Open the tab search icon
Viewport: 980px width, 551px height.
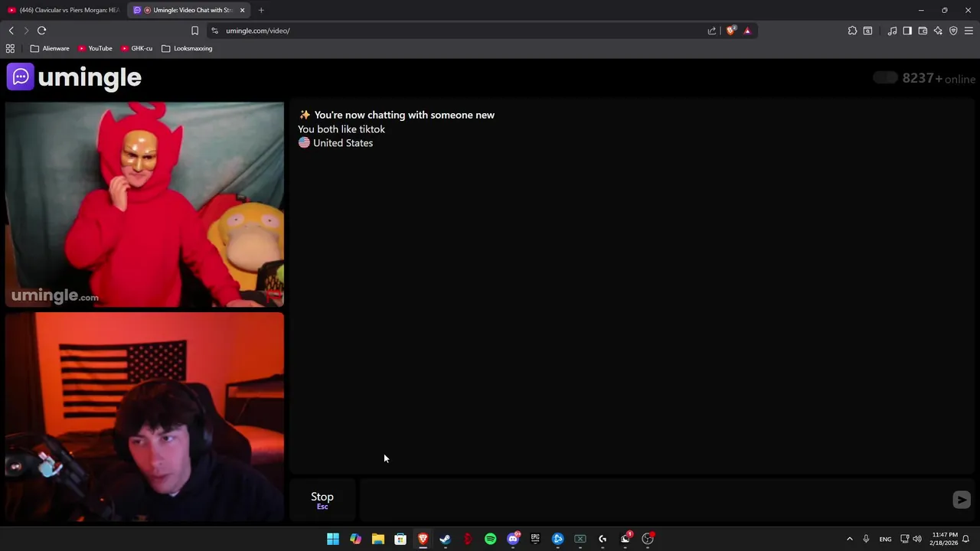pos(867,31)
